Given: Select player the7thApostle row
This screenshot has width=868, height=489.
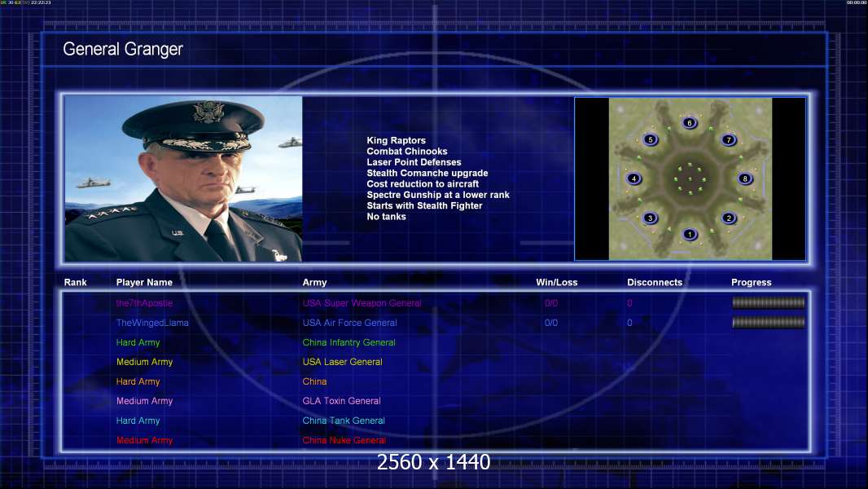Looking at the screenshot, I should (435, 303).
